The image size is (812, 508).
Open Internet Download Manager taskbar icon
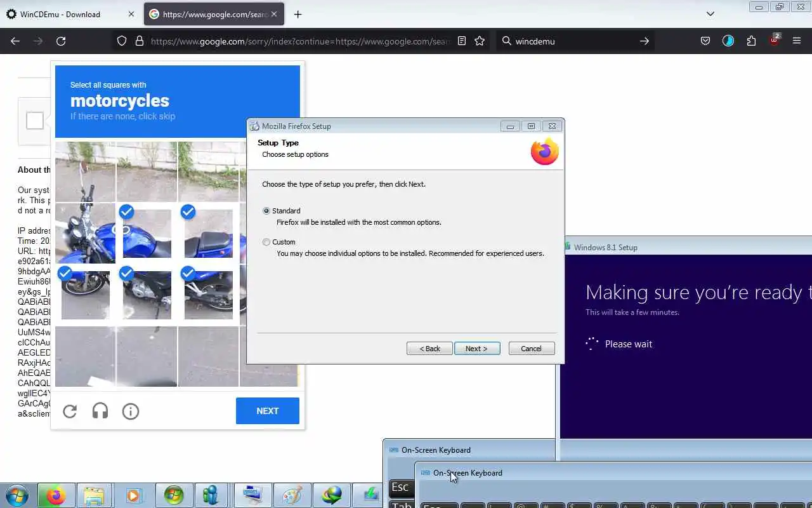(x=331, y=495)
